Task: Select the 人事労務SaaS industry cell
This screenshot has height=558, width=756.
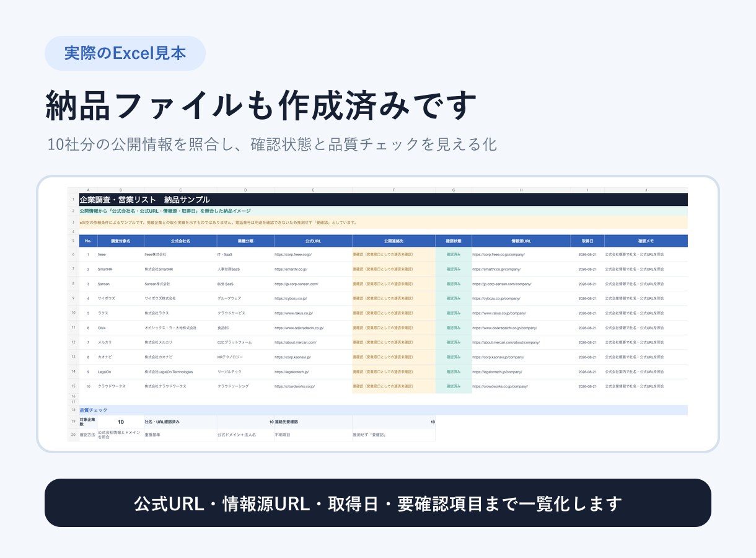Action: 245,269
